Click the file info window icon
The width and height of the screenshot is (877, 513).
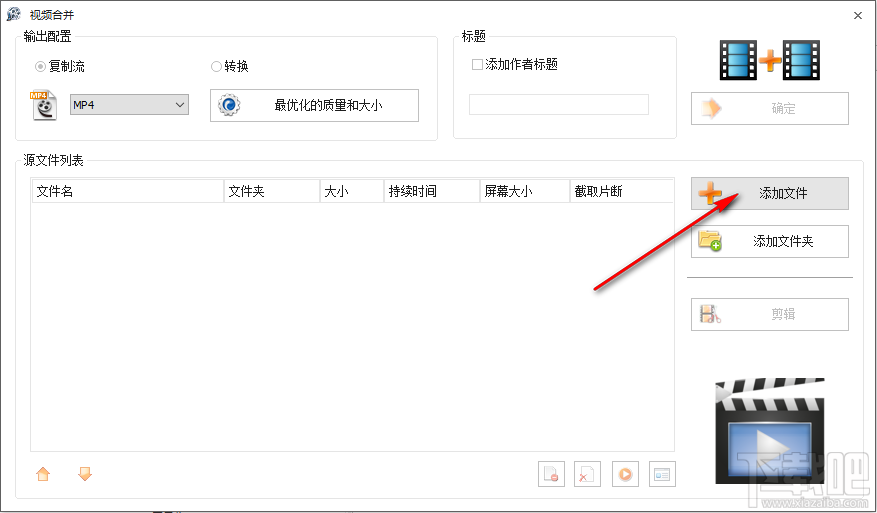[662, 474]
